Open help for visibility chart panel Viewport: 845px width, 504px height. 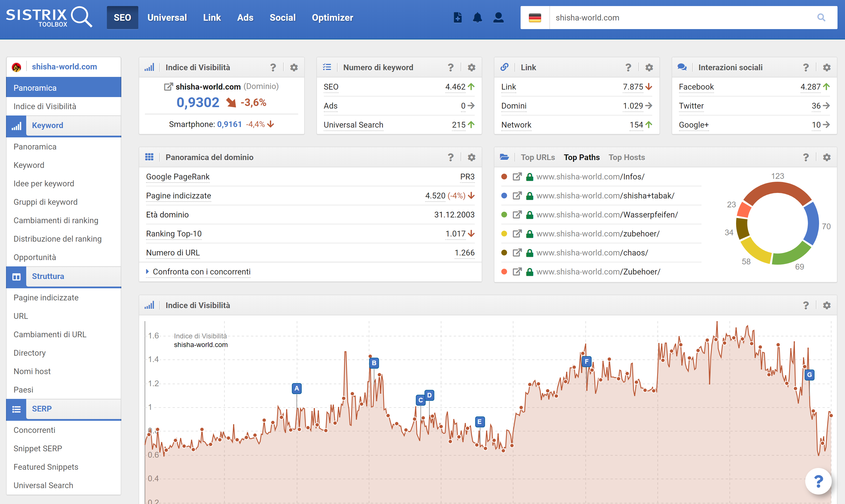(806, 305)
